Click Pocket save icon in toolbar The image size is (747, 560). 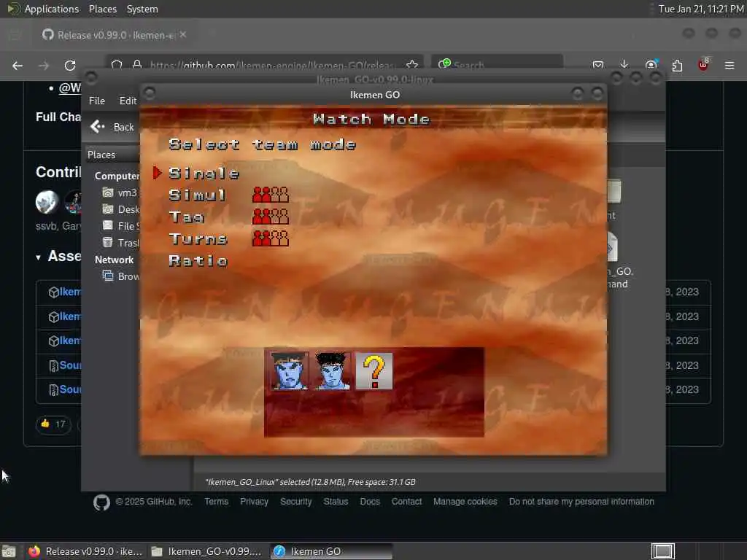pos(598,65)
